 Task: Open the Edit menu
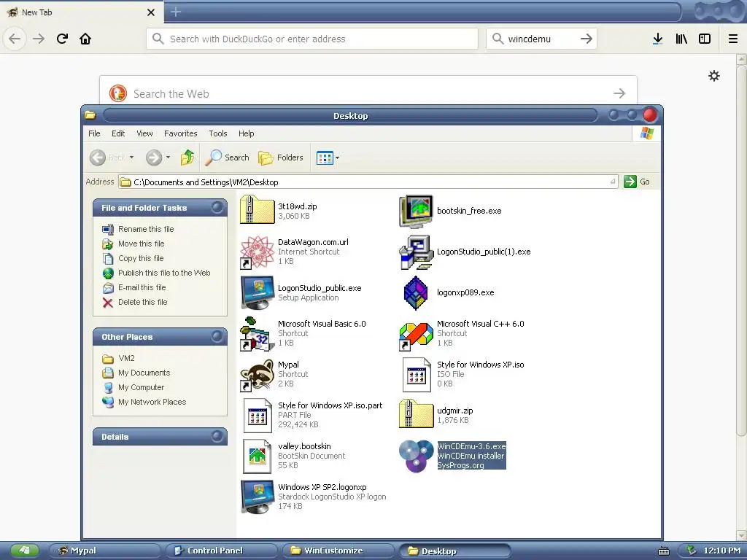click(118, 133)
